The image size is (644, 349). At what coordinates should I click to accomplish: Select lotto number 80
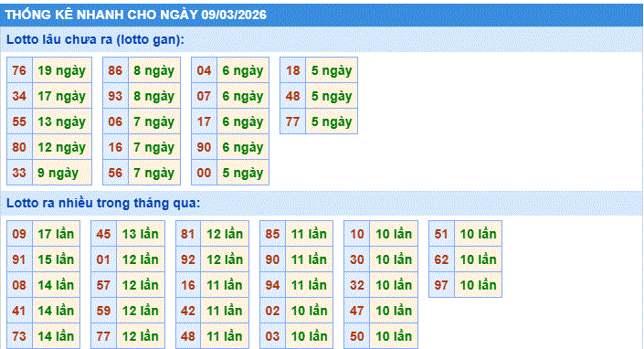pyautogui.click(x=19, y=147)
